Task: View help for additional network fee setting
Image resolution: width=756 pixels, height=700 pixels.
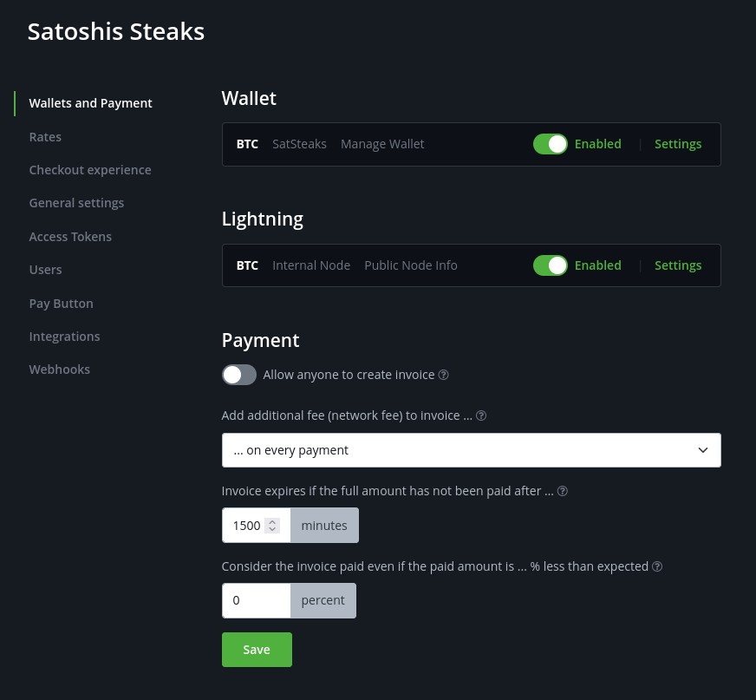Action: point(480,415)
